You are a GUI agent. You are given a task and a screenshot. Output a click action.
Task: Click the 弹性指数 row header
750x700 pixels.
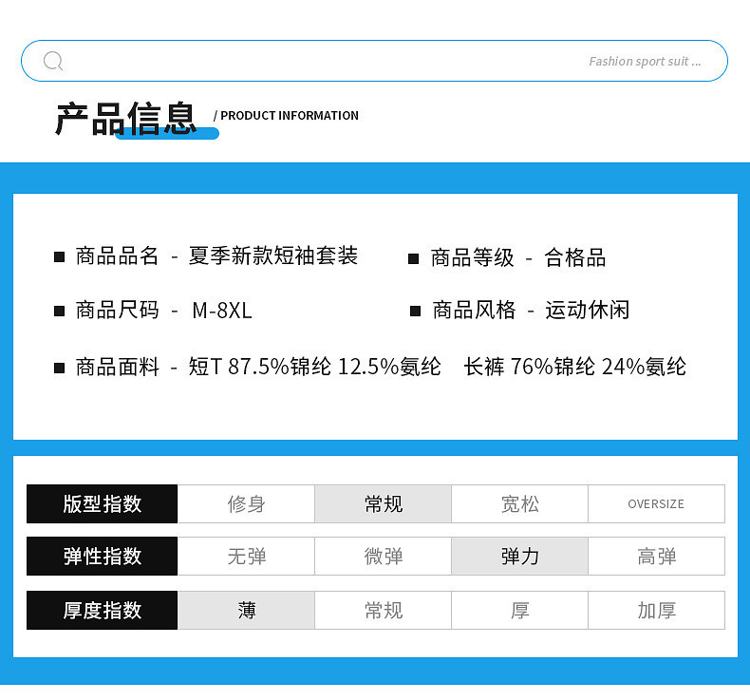[102, 556]
